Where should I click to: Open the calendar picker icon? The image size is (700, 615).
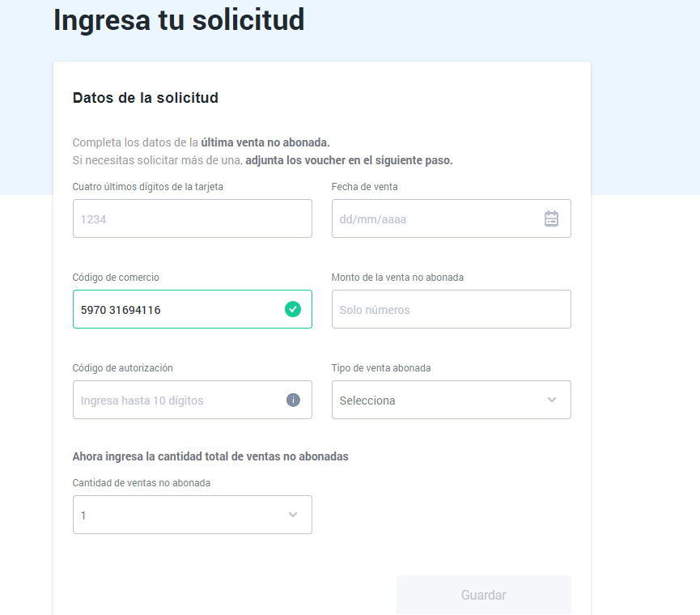click(x=551, y=218)
